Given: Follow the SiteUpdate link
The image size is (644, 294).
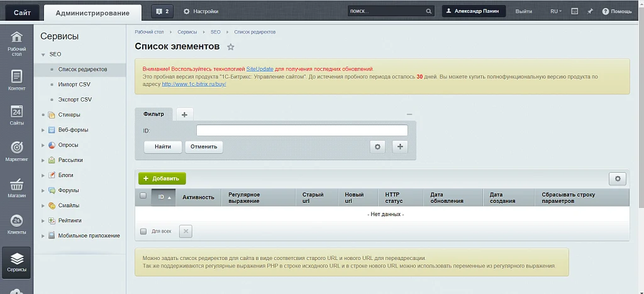Looking at the screenshot, I should (x=260, y=69).
